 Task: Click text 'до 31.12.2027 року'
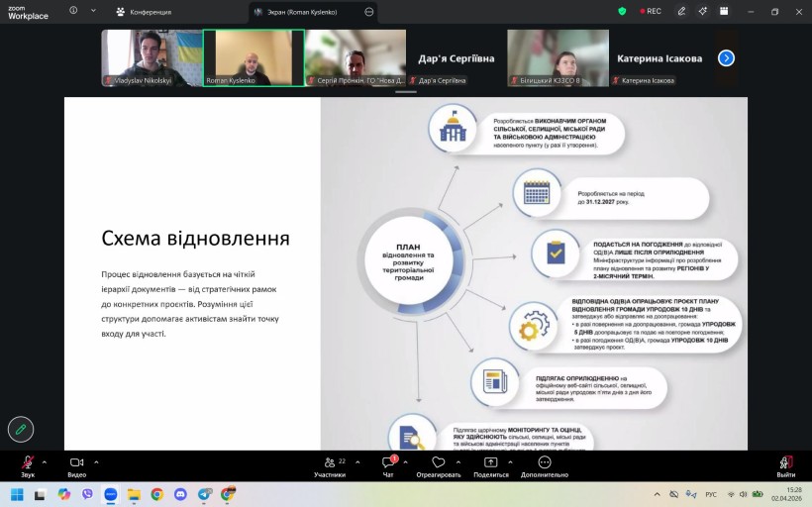point(603,202)
